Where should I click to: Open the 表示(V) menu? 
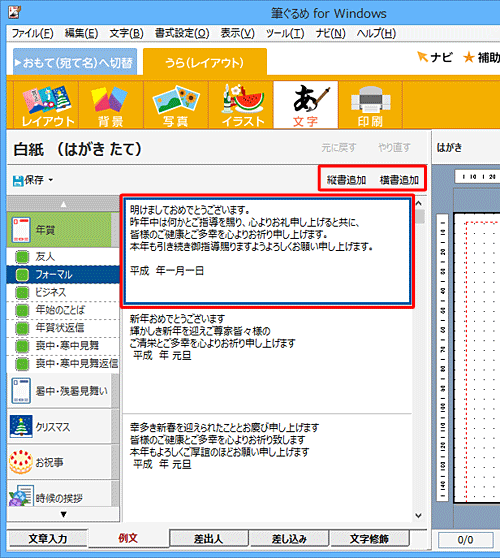point(237,33)
